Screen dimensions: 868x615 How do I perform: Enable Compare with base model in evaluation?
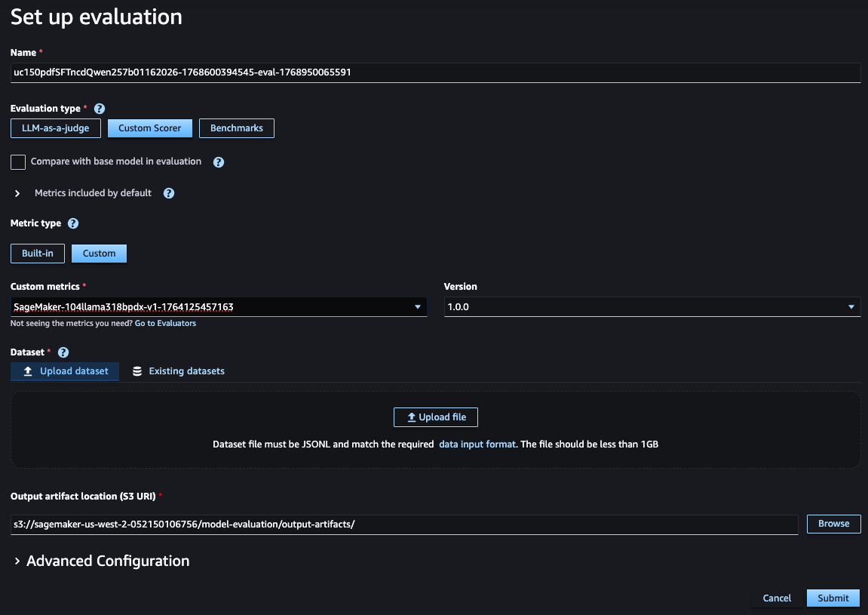point(18,161)
